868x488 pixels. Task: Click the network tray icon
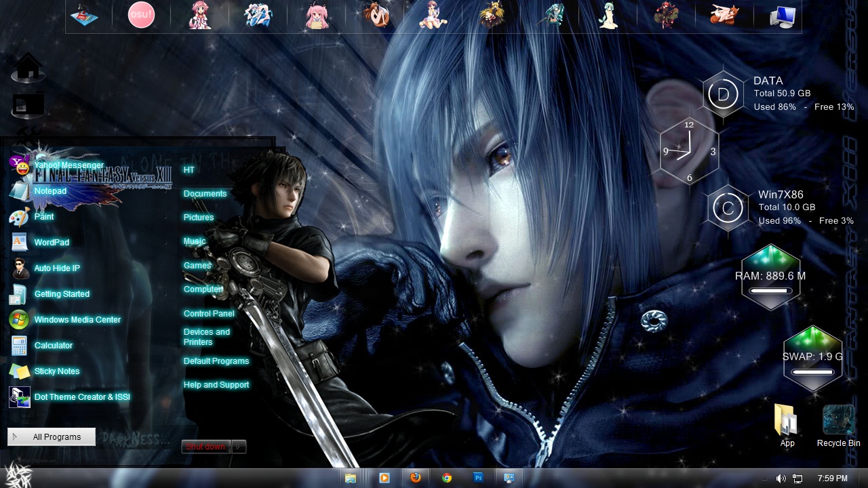point(797,479)
